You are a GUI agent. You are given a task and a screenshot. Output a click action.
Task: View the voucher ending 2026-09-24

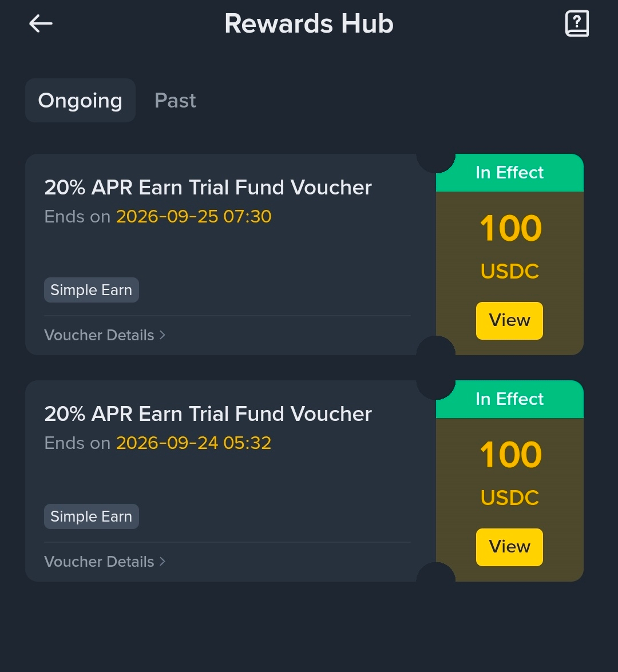[509, 547]
